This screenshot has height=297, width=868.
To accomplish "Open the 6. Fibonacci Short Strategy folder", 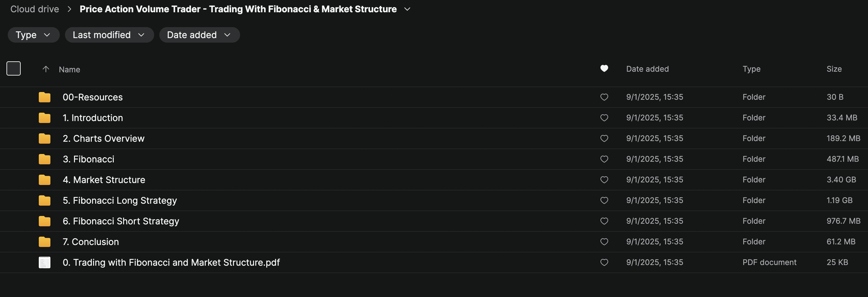I will point(121,221).
